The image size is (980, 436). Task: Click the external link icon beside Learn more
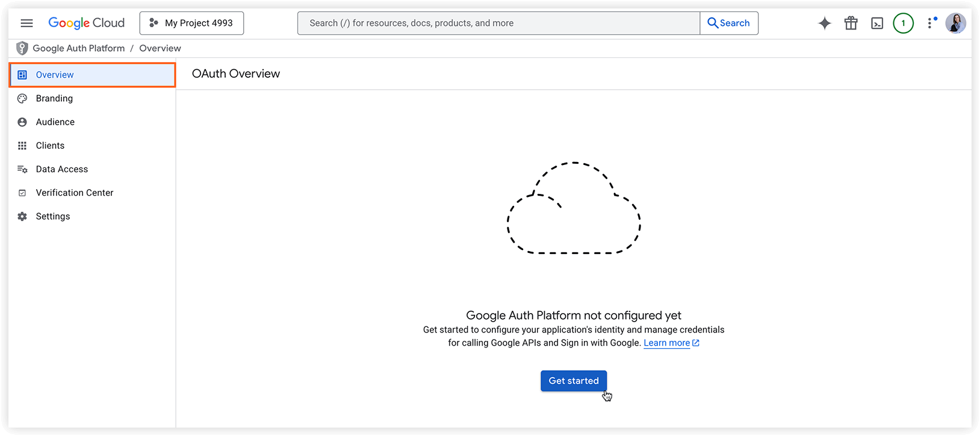(696, 343)
